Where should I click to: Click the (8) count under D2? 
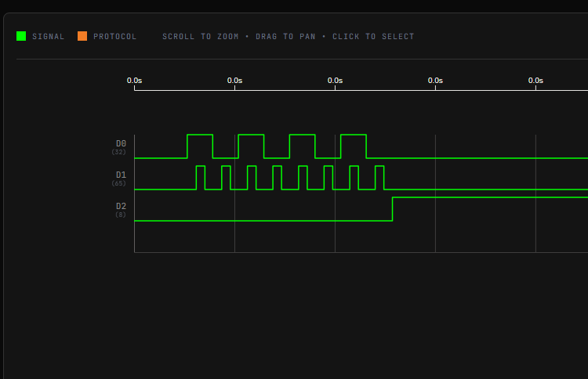(x=121, y=215)
